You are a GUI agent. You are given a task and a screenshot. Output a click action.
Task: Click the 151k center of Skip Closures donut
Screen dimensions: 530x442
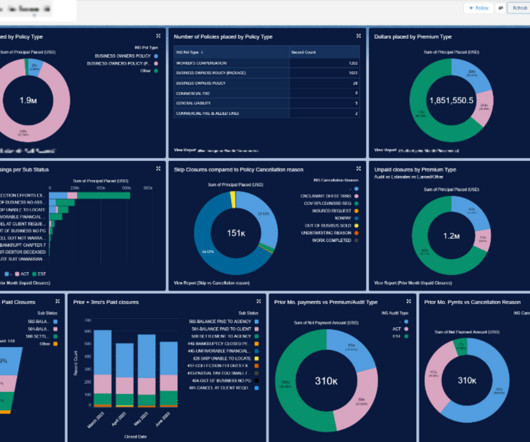point(236,233)
